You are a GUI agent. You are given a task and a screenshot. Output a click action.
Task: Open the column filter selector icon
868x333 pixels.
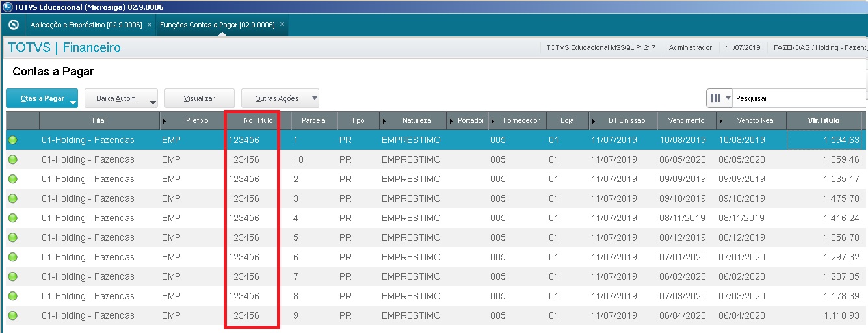719,98
